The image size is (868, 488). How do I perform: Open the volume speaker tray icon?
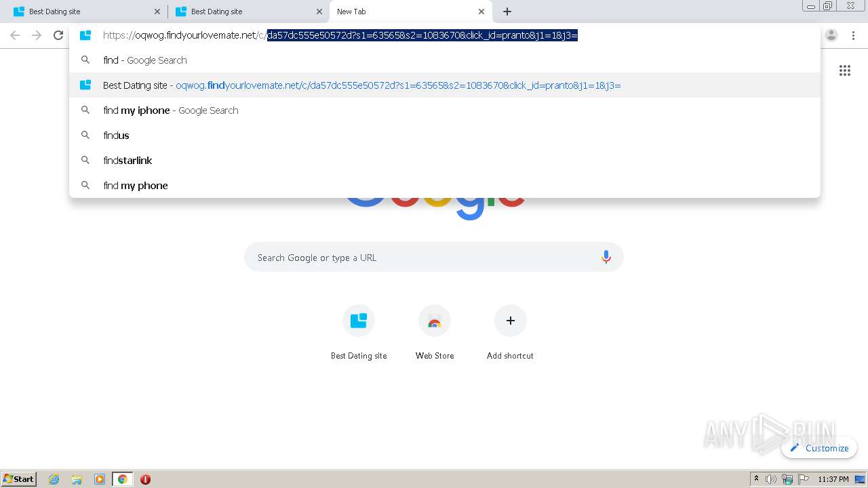point(771,479)
